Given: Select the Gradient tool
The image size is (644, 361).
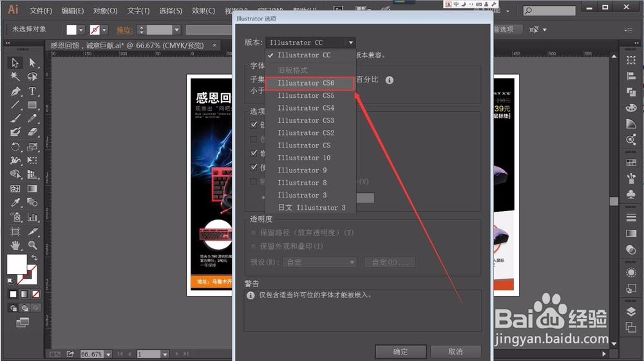Looking at the screenshot, I should tap(32, 189).
